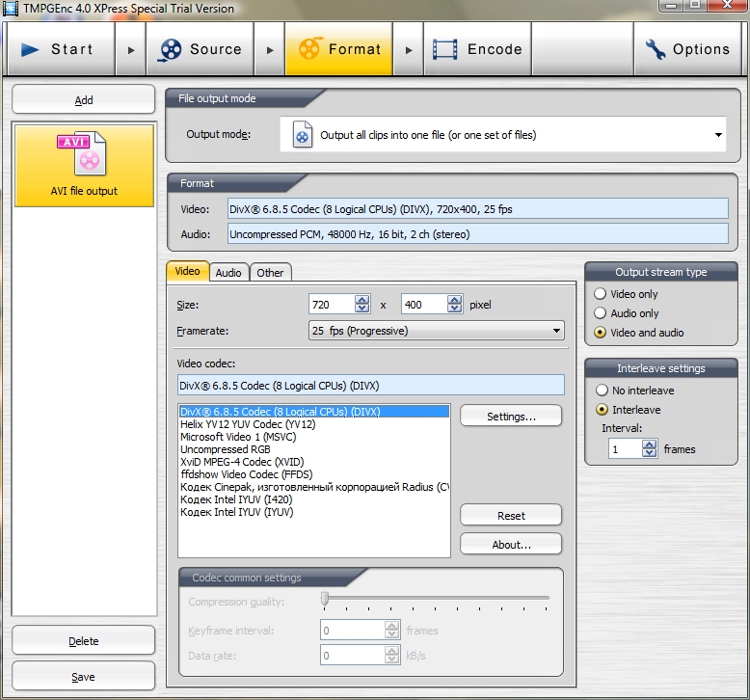Switch to the Video tab
Viewport: 750px width, 700px height.
click(187, 271)
